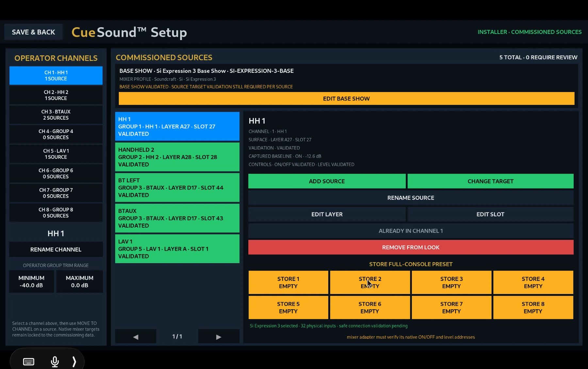This screenshot has width=588, height=369.
Task: Edit MINIMUM -40.0 dB trim value
Action: click(31, 281)
